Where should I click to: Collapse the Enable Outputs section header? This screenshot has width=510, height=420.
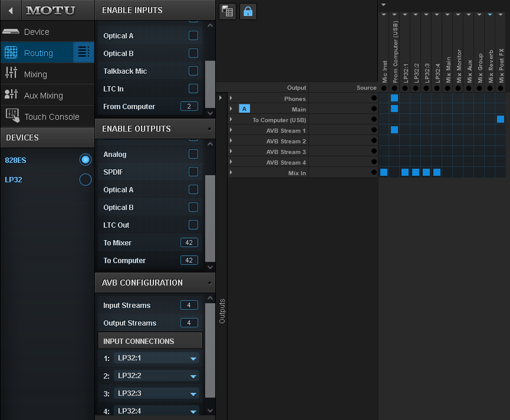coord(155,129)
